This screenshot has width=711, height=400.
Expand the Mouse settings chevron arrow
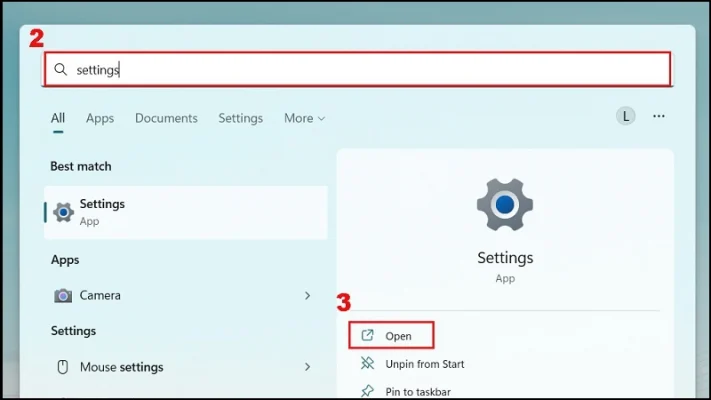[307, 367]
